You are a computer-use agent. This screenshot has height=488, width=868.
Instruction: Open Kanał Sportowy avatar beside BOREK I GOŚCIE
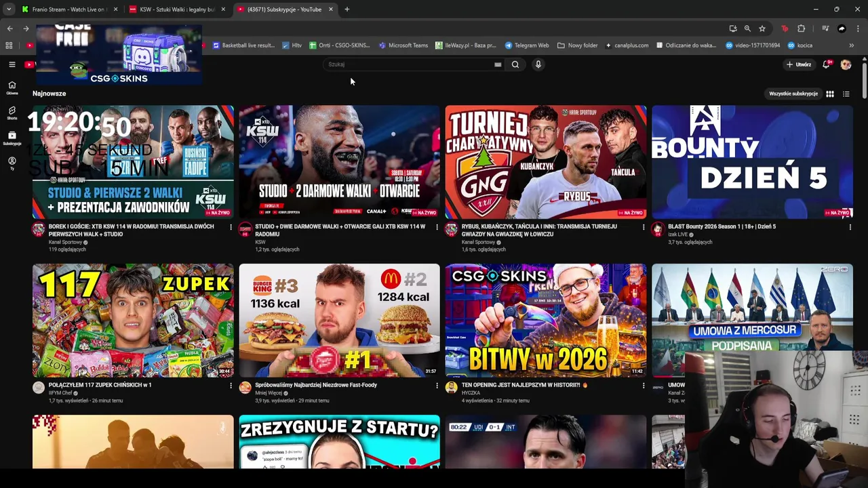pos(39,229)
